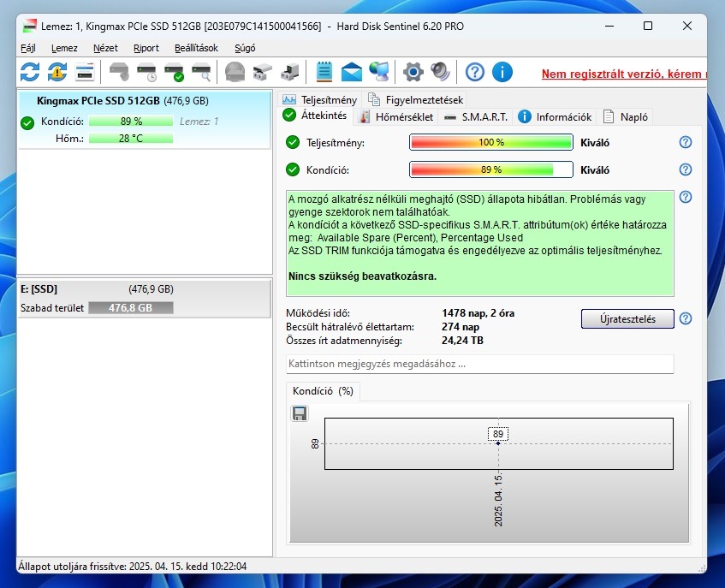Click the help icon beside Kondíció bar
Viewport: 725px width, 588px height.
[x=686, y=169]
